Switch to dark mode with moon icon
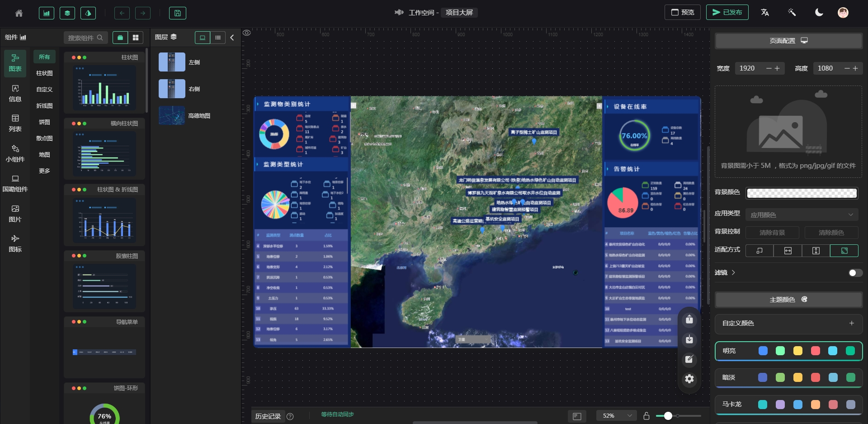 pyautogui.click(x=819, y=13)
